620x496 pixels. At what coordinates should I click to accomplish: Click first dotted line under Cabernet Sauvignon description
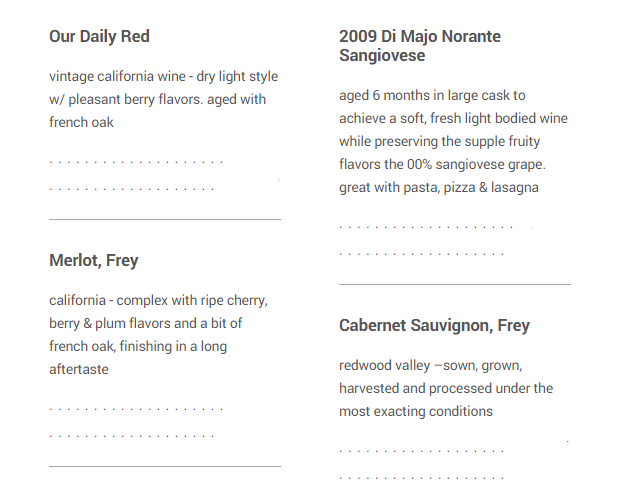point(421,452)
